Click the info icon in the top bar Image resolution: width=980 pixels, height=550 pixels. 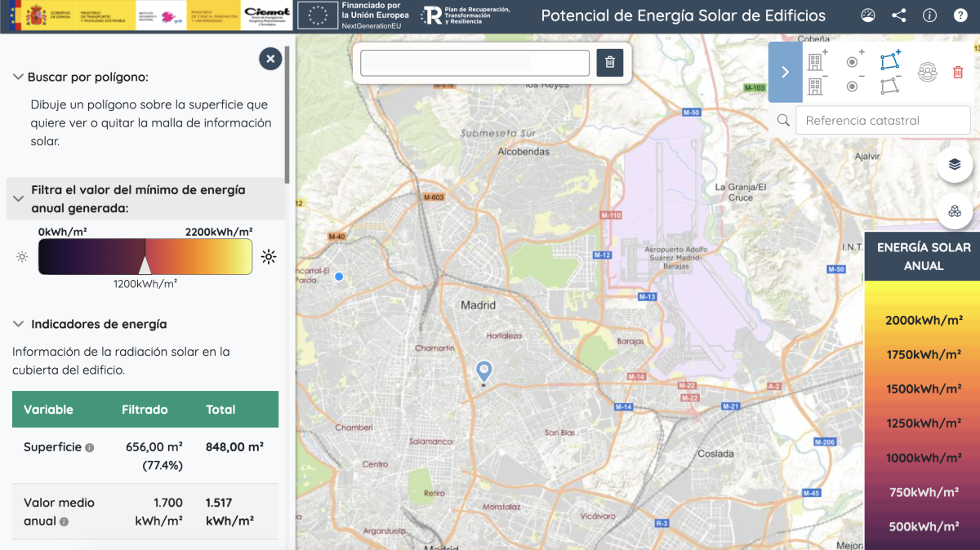(929, 15)
